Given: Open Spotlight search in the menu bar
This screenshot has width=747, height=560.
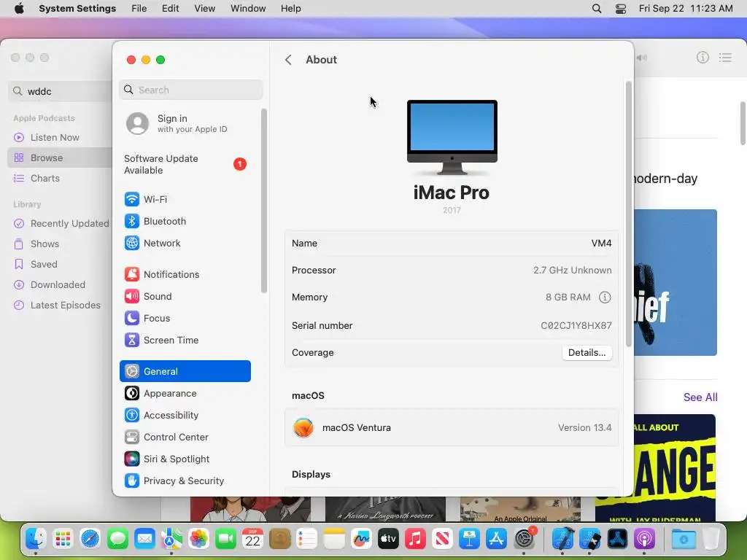Looking at the screenshot, I should click(597, 9).
